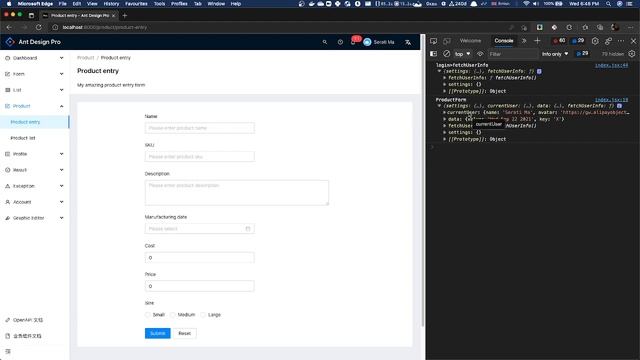Click the Wi-Fi icon in menu bar
This screenshot has height=360, width=640.
tap(527, 4)
